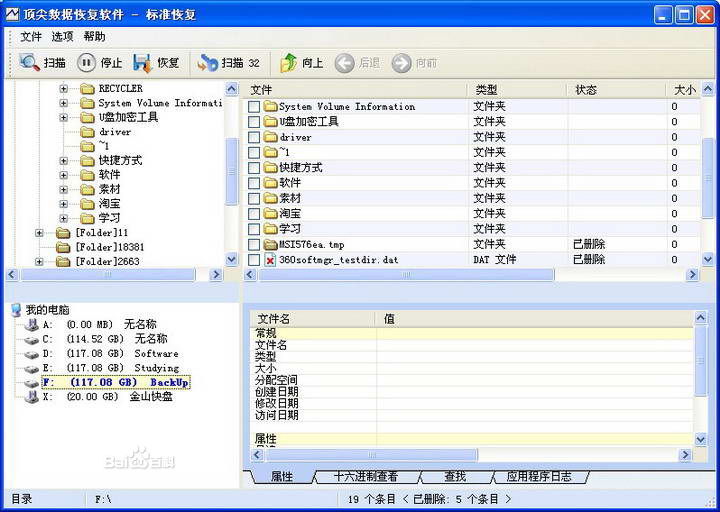
Task: Check the System Volume Information checkbox
Action: click(254, 107)
